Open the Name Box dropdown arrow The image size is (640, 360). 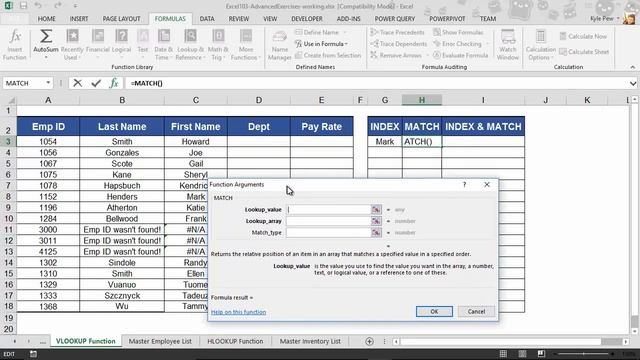[48, 83]
